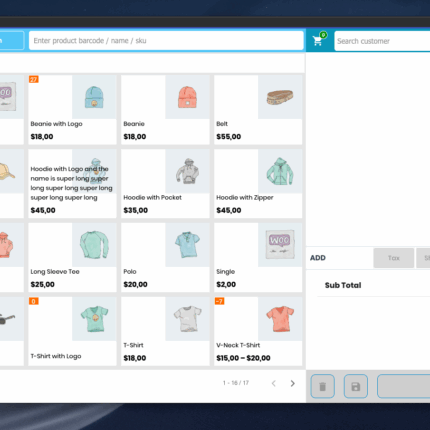Click the orange 27 stock badge
Screen dimensions: 430x430
[x=34, y=79]
